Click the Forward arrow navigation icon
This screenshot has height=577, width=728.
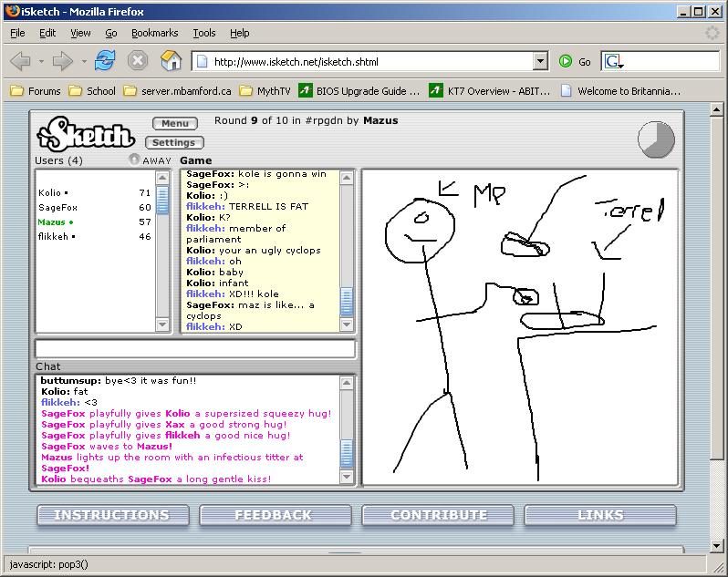(62, 61)
